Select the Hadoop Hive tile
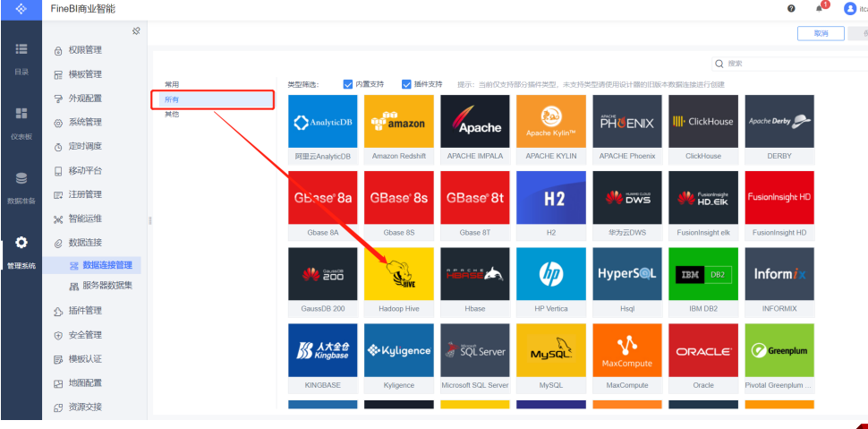Image resolution: width=868 pixels, height=429 pixels. [x=398, y=282]
